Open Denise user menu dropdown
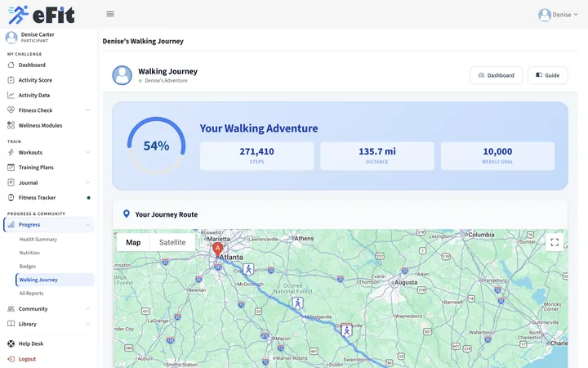Viewport: 588px width, 368px height. 558,15
